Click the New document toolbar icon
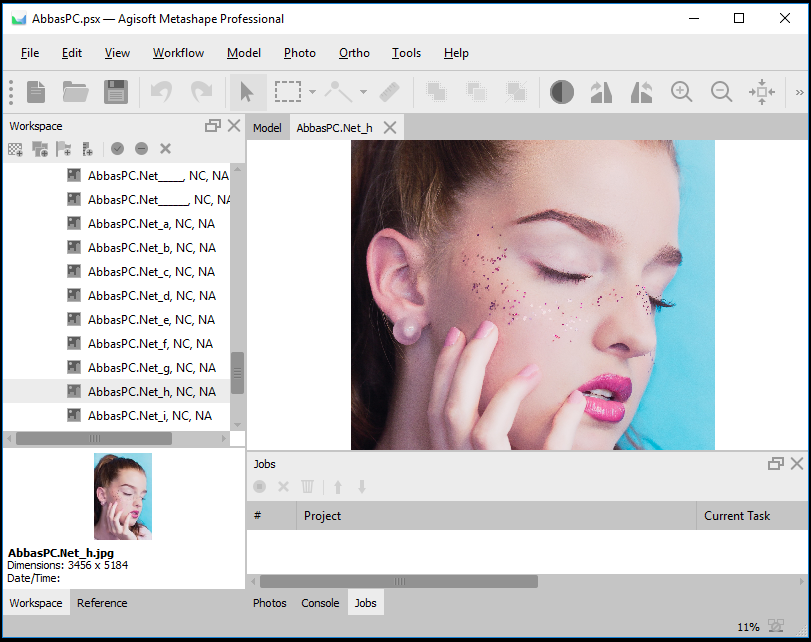The width and height of the screenshot is (811, 642). pos(36,92)
